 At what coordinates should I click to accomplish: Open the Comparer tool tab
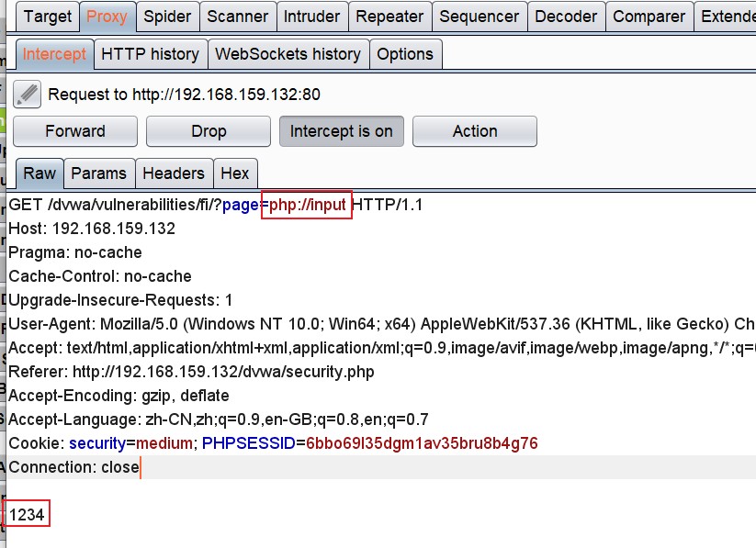649,16
